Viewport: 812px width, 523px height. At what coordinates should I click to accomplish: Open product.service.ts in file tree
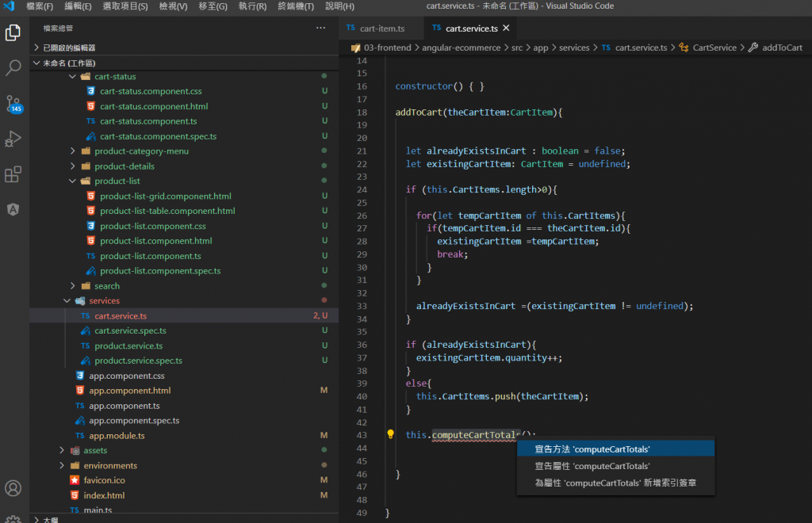[128, 345]
